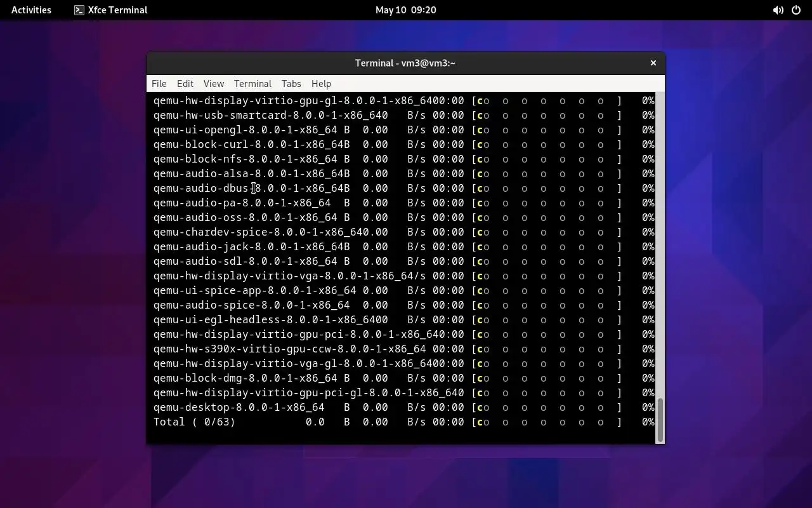Click the qemu-ui-opengl-8.0.0-1-x86_64 line
The height and width of the screenshot is (508, 812).
(x=403, y=130)
